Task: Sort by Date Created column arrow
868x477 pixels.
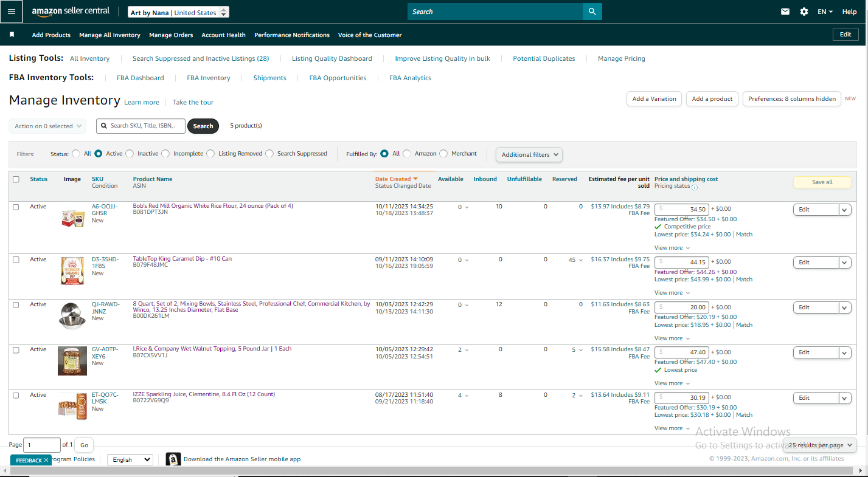Action: pos(415,179)
